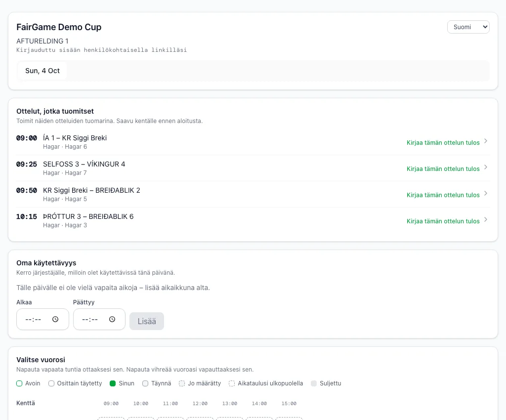Select the match title ÞRÓTTUR 3 – BREIÐABLIK 6
The image size is (506, 420).
(x=88, y=216)
